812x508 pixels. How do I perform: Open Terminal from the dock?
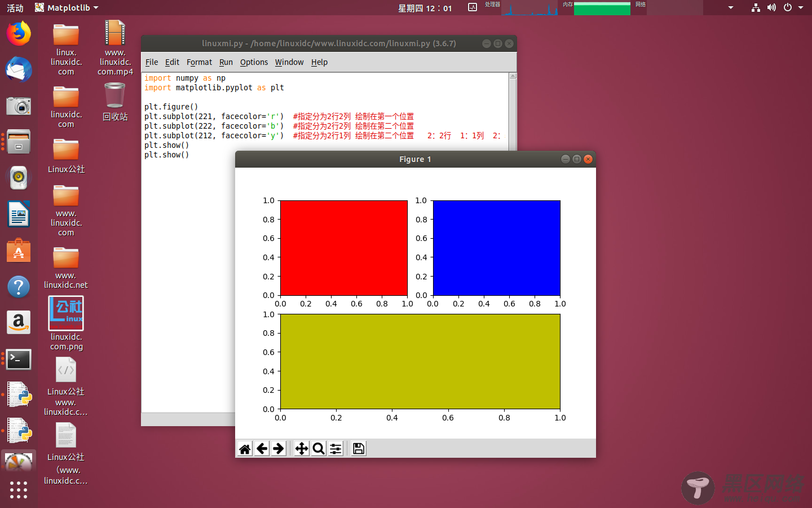pos(19,359)
